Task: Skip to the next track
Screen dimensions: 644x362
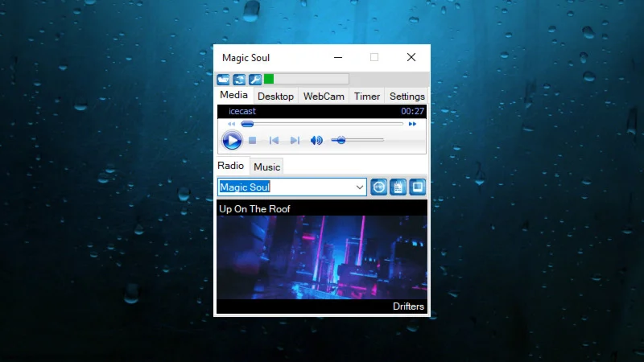Action: click(295, 140)
